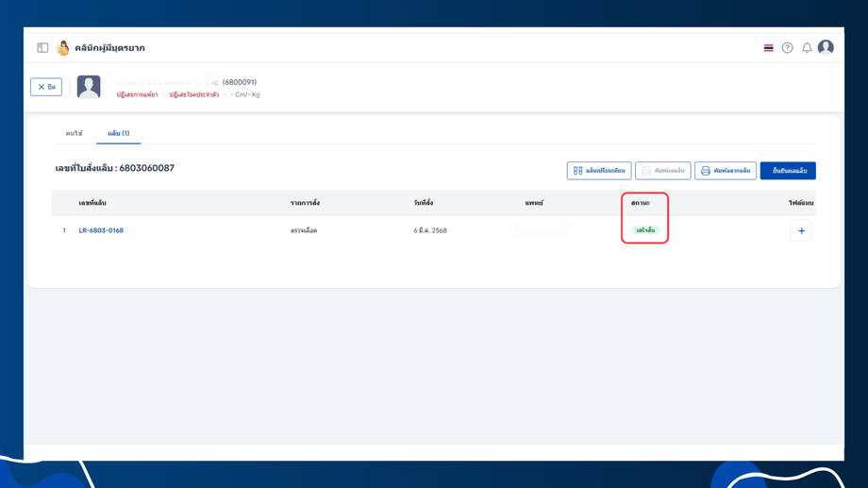Click lab order number 6803060087 heading
This screenshot has height=488, width=868.
coord(114,168)
